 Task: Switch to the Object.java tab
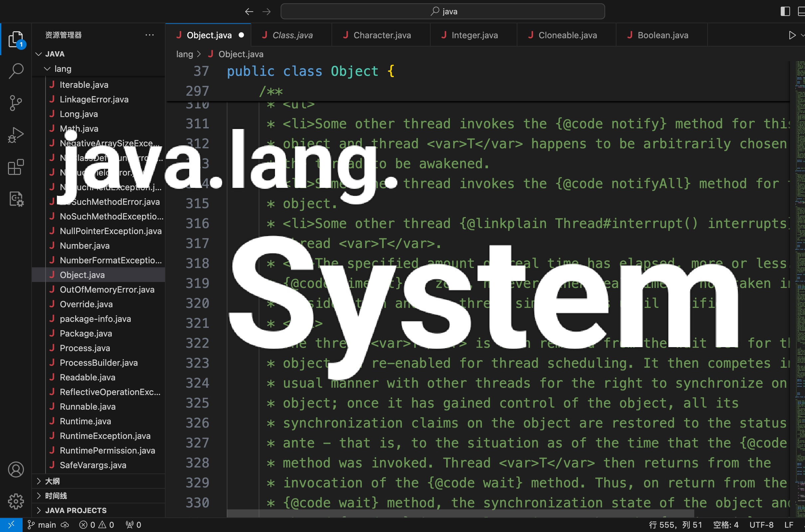(x=208, y=35)
